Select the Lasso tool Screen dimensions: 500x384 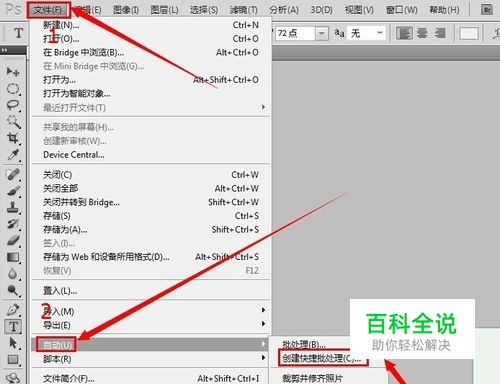point(13,105)
